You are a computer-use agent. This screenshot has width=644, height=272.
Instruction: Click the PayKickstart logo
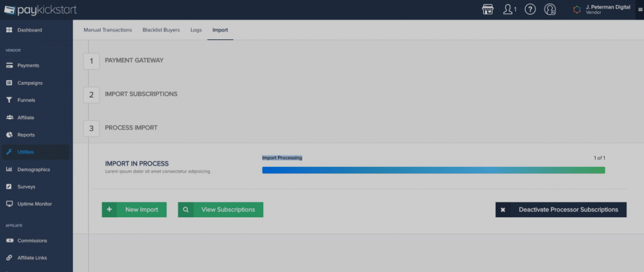point(41,10)
